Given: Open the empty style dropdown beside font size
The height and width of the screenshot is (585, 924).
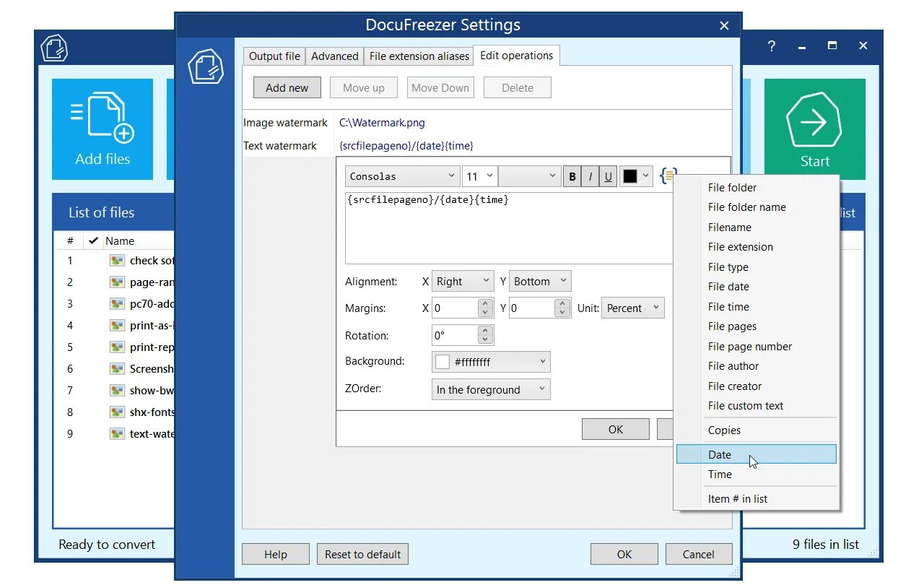Looking at the screenshot, I should coord(529,176).
